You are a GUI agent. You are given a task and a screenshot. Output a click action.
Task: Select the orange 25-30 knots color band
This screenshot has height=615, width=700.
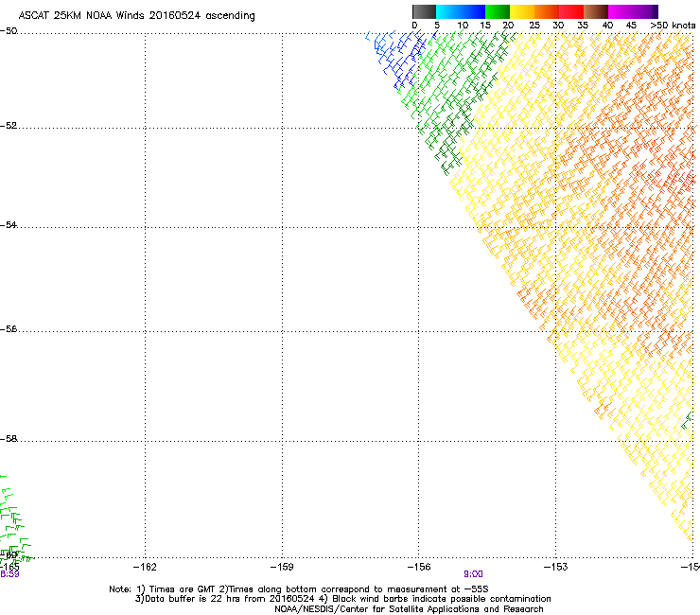tap(547, 11)
